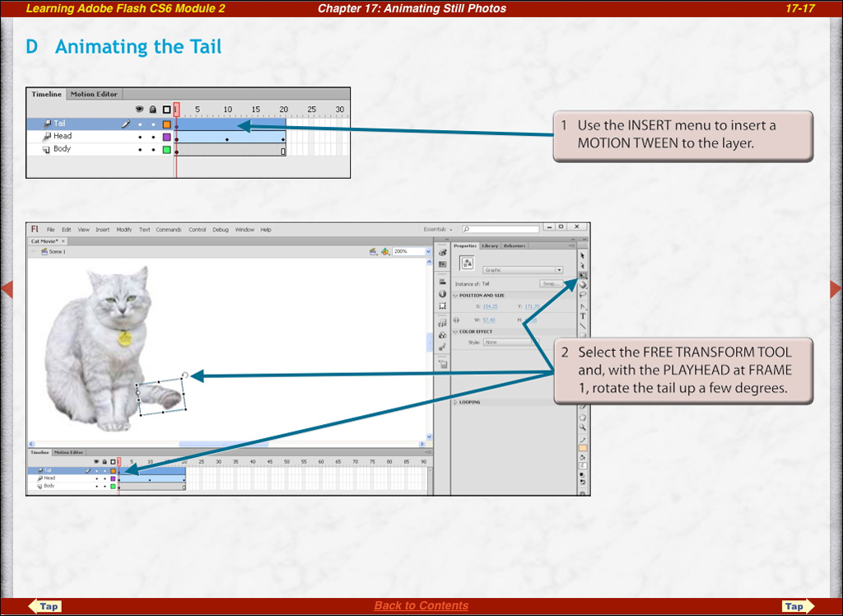This screenshot has width=843, height=616.
Task: Open the Motion Presets panel icon
Action: (x=442, y=347)
